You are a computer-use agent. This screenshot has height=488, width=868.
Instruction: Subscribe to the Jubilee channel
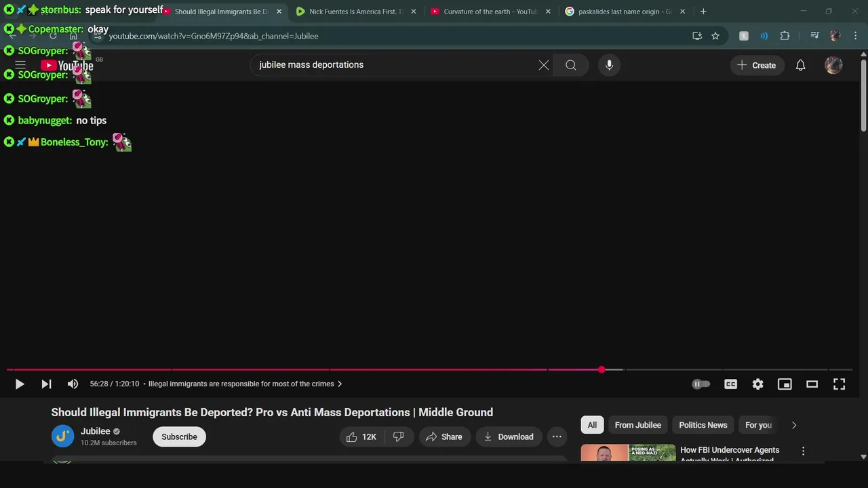click(x=179, y=436)
